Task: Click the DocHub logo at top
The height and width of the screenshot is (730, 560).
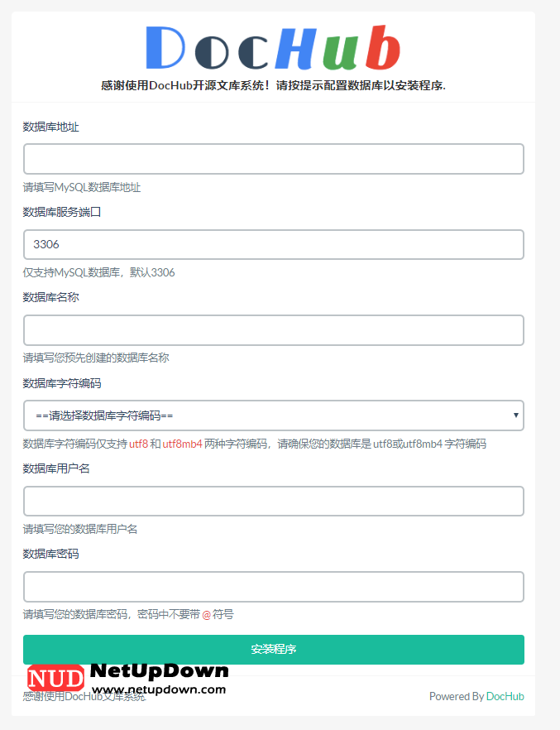Action: click(x=273, y=47)
